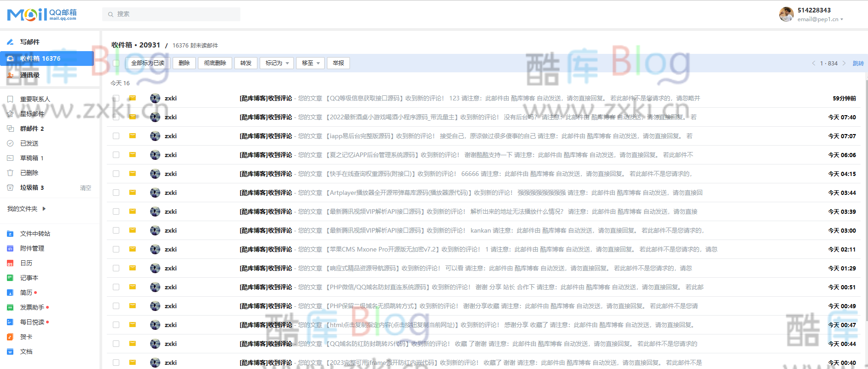Image resolution: width=868 pixels, height=369 pixels.
Task: Click the daily reading icon
Action: pos(10,322)
